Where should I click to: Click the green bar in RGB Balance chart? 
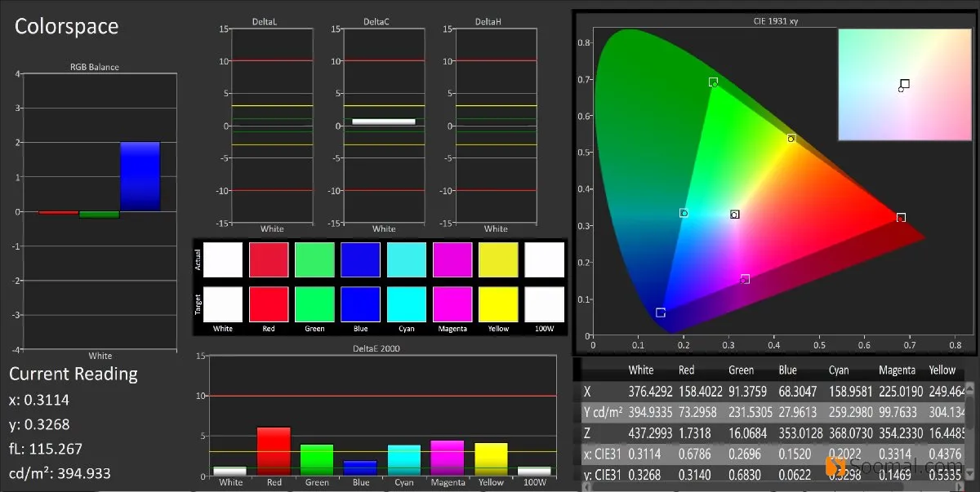100,215
